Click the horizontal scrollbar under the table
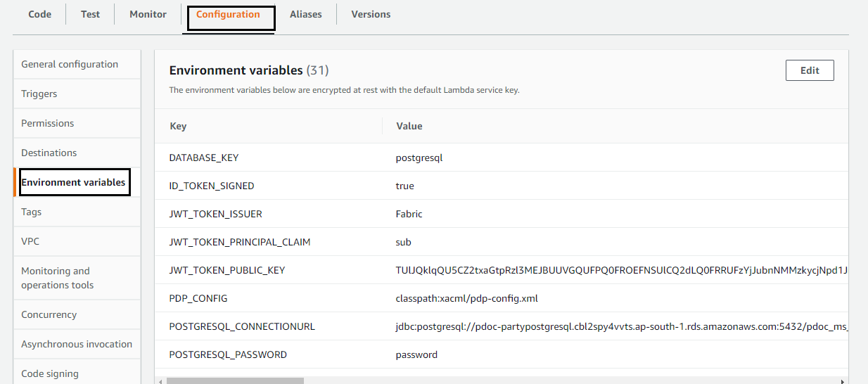Viewport: 868px width, 384px height. click(x=235, y=380)
